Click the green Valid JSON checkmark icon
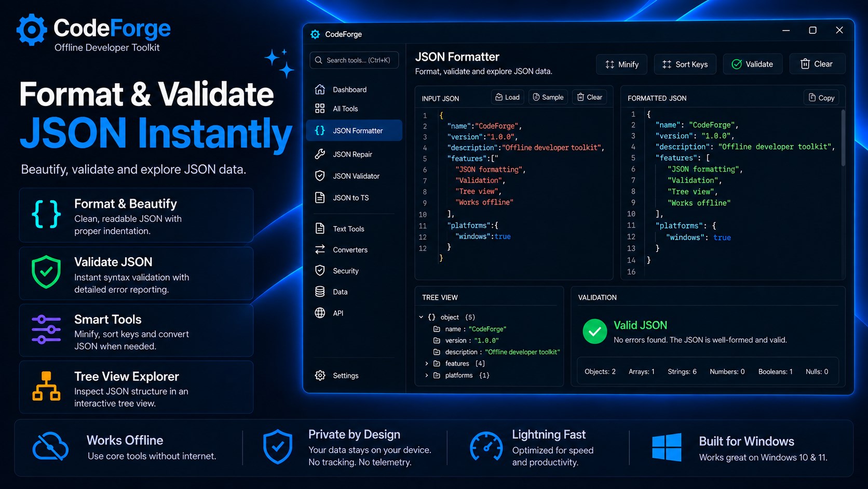This screenshot has width=868, height=489. pos(595,332)
